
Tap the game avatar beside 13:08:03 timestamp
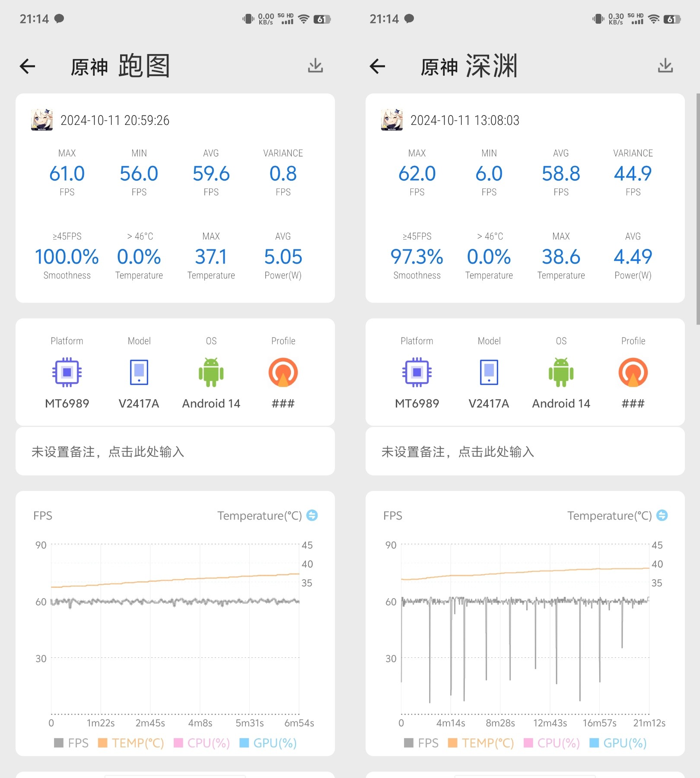tap(392, 120)
